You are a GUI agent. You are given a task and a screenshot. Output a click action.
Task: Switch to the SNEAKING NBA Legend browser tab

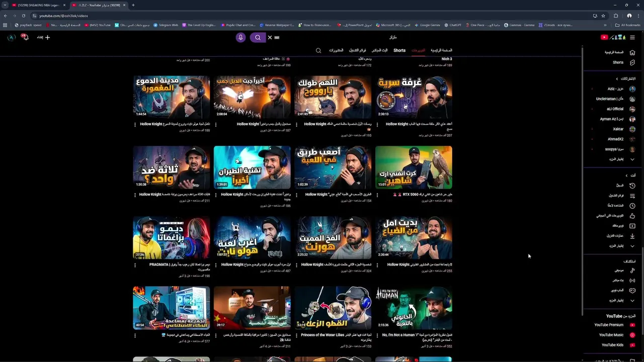click(x=38, y=5)
